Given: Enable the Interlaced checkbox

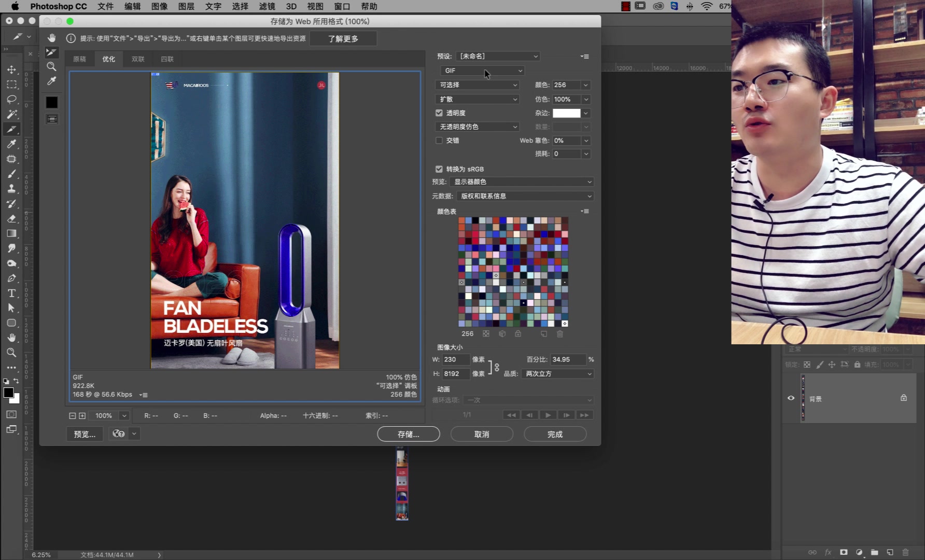Looking at the screenshot, I should 439,140.
